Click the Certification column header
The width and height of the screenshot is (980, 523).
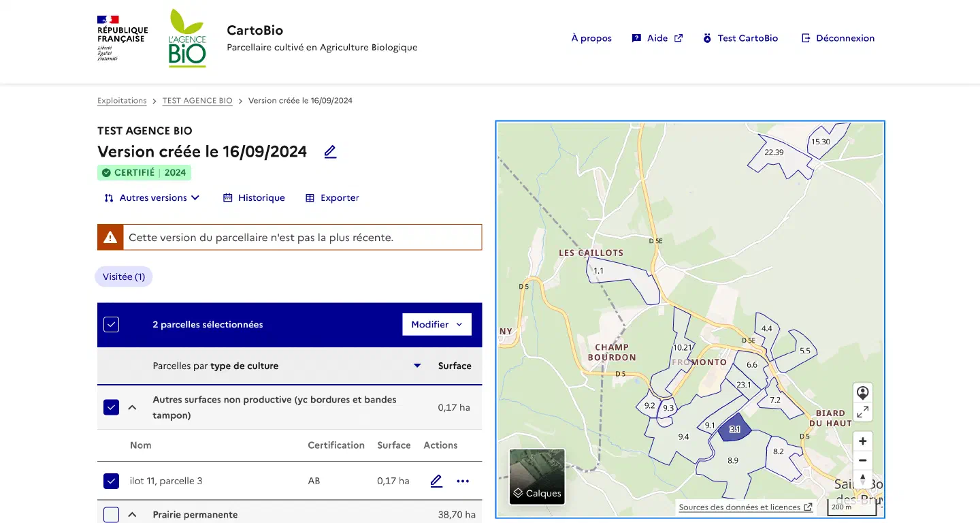[336, 445]
